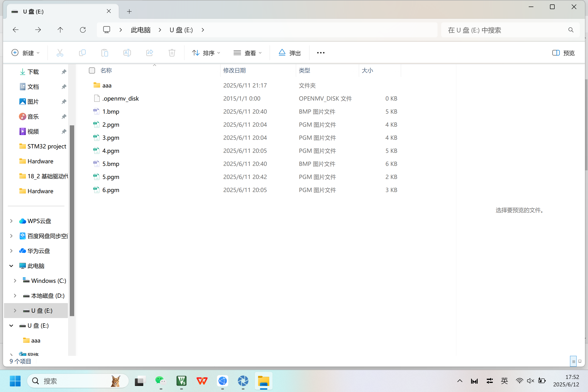Expand Windows (C:) drive node
Screen dimensions: 588x392
tap(15, 280)
